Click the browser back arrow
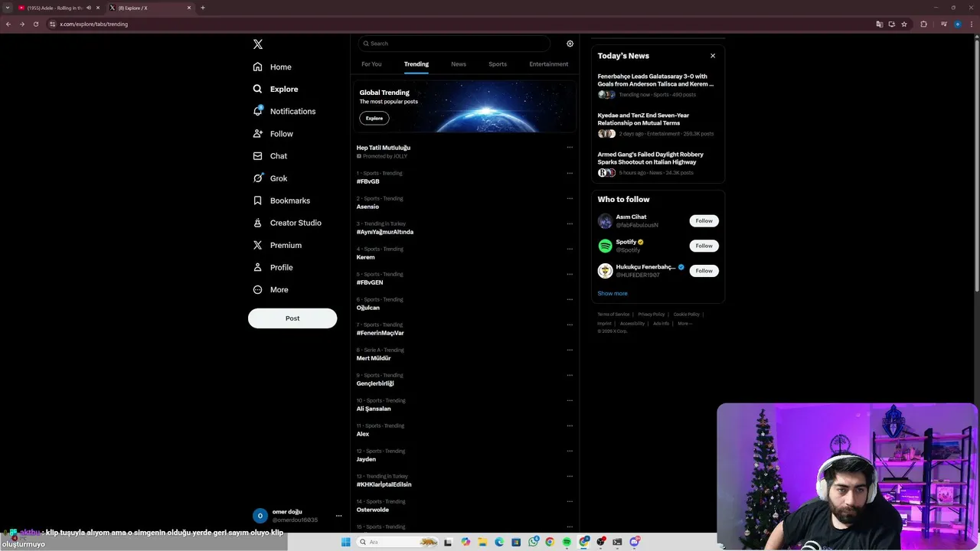This screenshot has height=551, width=980. tap(8, 24)
